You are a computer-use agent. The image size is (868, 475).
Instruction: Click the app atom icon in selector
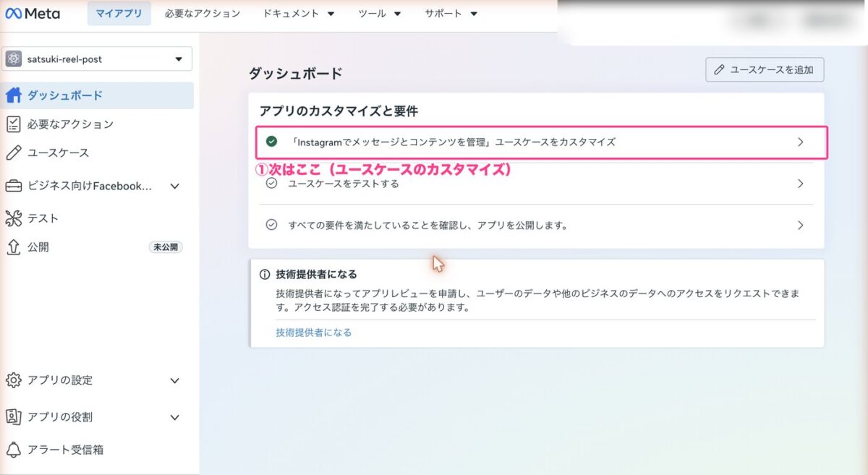(x=13, y=59)
